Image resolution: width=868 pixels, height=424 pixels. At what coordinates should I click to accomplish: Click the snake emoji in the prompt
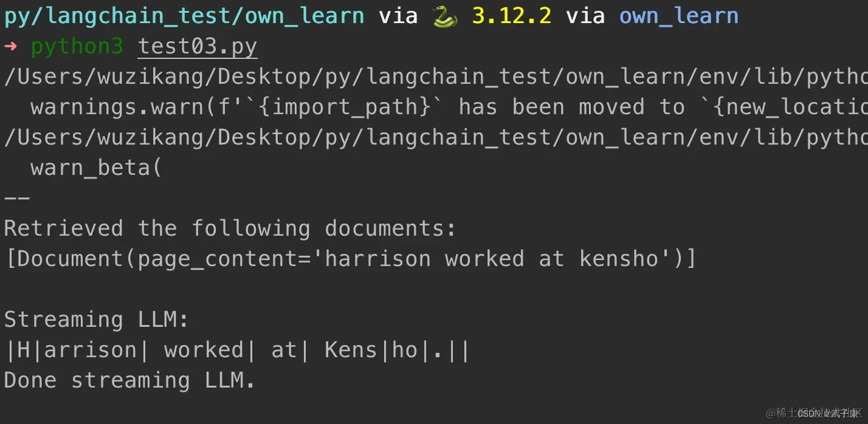click(x=444, y=16)
